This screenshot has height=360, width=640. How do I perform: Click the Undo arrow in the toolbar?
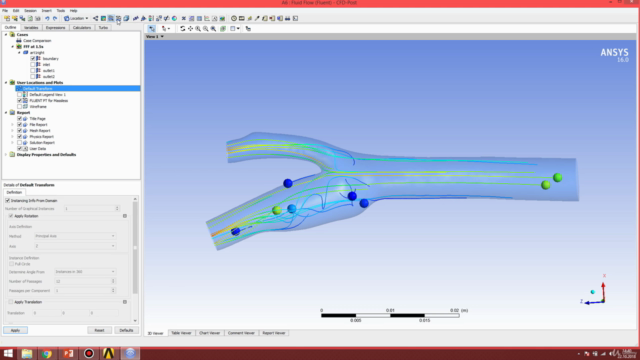(47, 18)
